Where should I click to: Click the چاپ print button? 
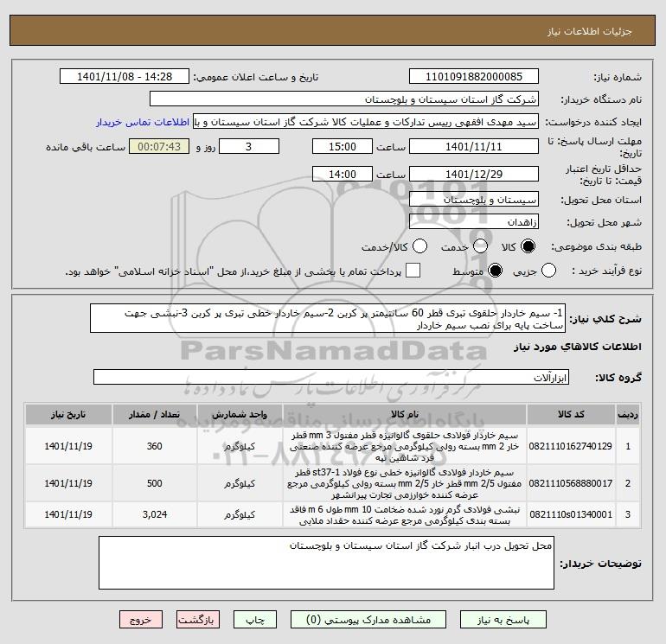(255, 620)
